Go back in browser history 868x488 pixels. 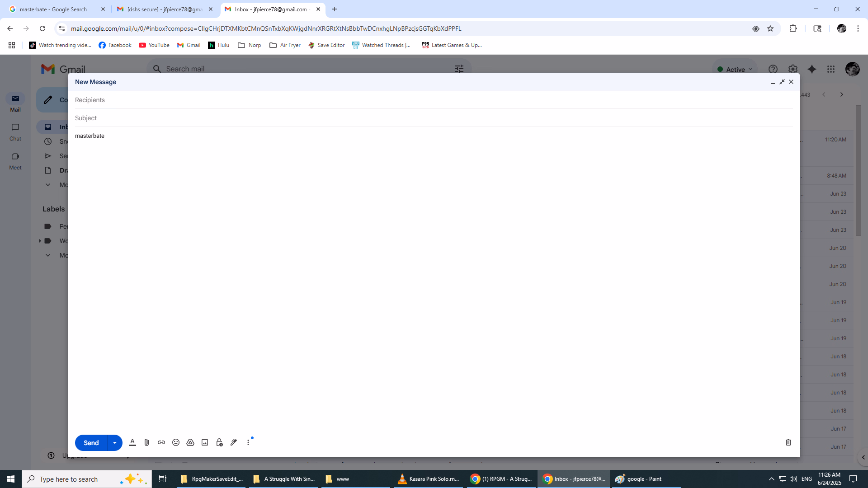coord(10,28)
